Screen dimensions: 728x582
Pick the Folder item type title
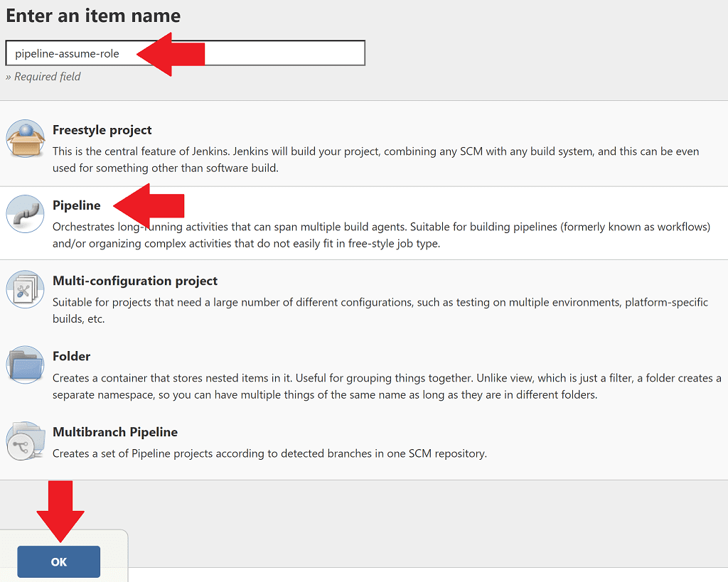(x=71, y=356)
